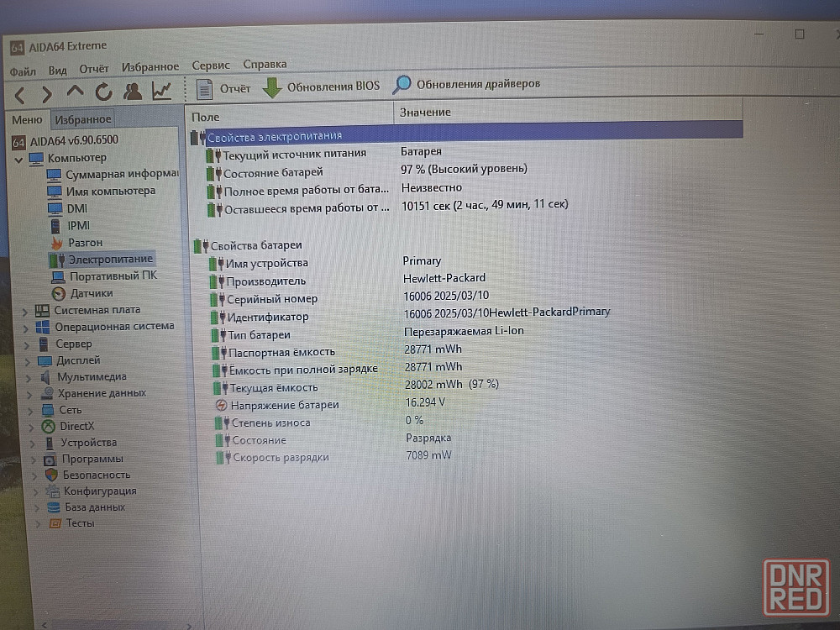The width and height of the screenshot is (840, 630).
Task: Click the sidebar horizontal scrollbar left arrow
Action: pos(45,625)
